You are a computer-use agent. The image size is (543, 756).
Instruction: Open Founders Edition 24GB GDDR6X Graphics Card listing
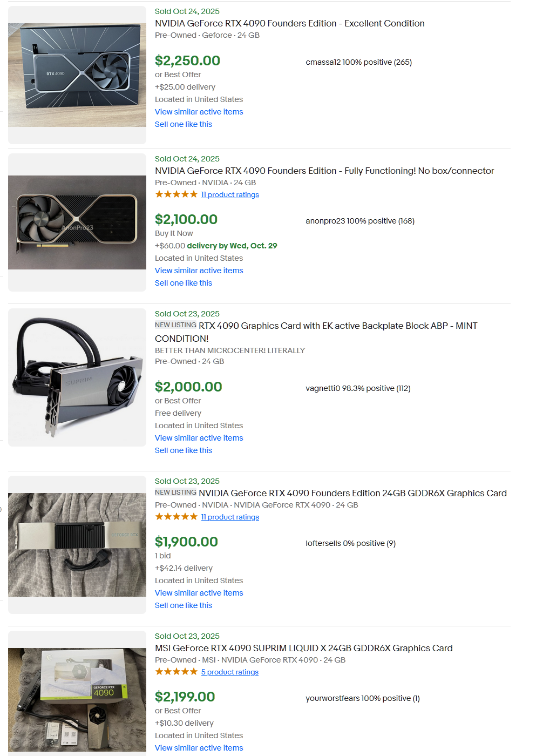(352, 493)
